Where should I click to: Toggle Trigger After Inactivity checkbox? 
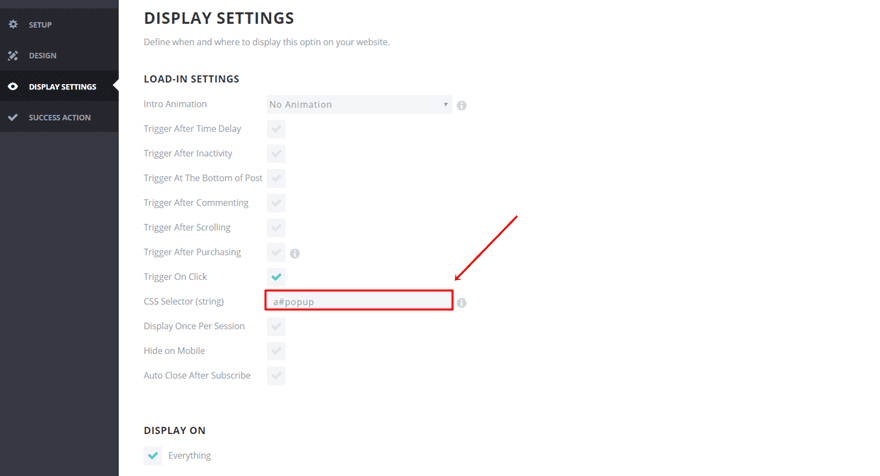pyautogui.click(x=276, y=154)
